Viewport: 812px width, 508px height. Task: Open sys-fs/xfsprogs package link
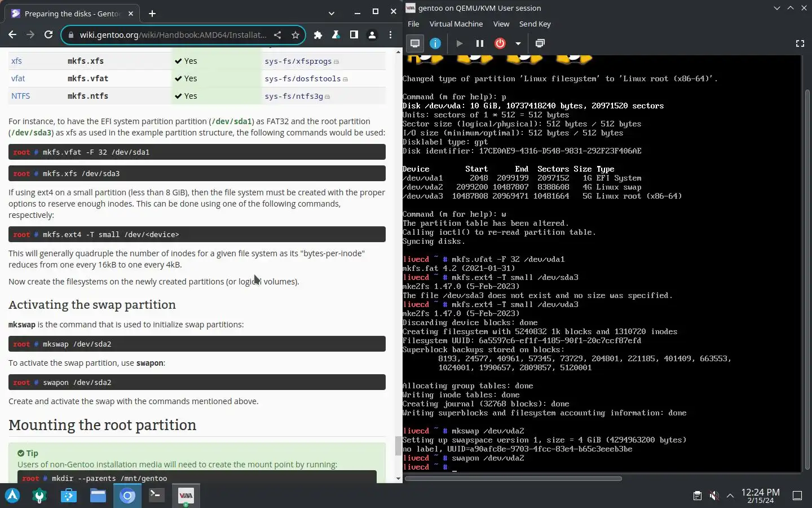coord(299,61)
